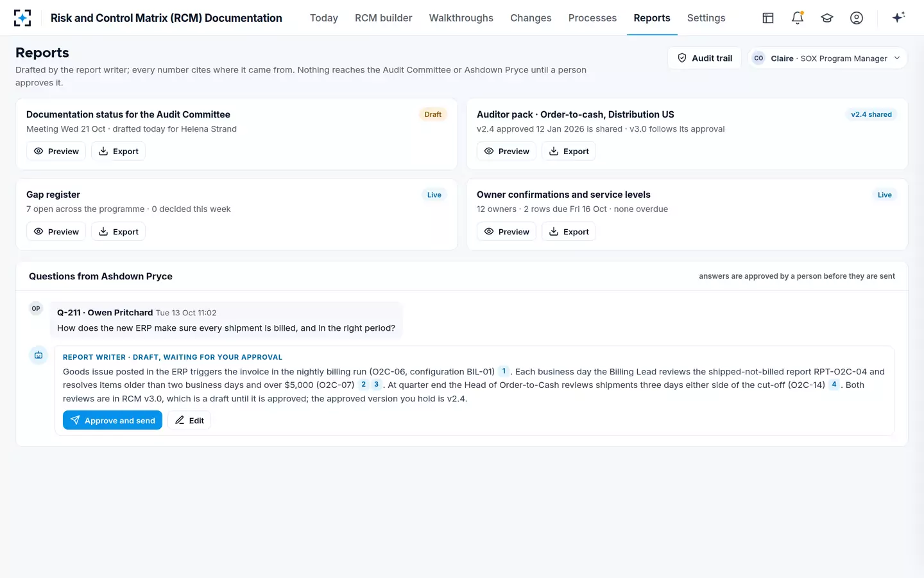Export Owner confirmations and service levels

tap(569, 231)
